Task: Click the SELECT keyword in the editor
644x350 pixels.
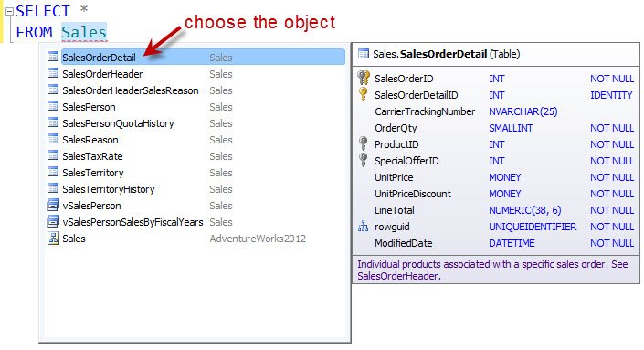Action: click(x=43, y=11)
